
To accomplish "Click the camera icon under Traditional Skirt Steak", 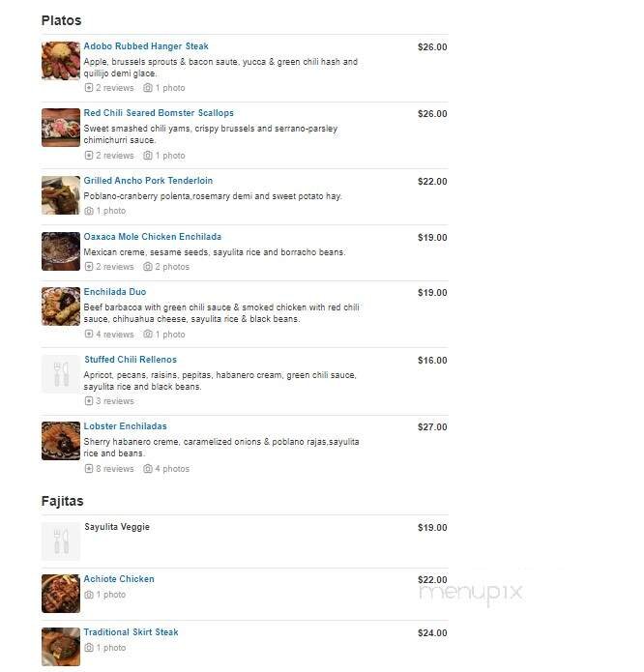I will tap(89, 648).
